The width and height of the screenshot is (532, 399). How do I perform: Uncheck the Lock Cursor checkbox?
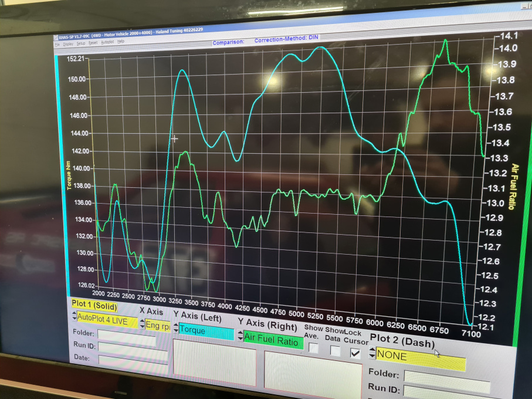point(355,353)
